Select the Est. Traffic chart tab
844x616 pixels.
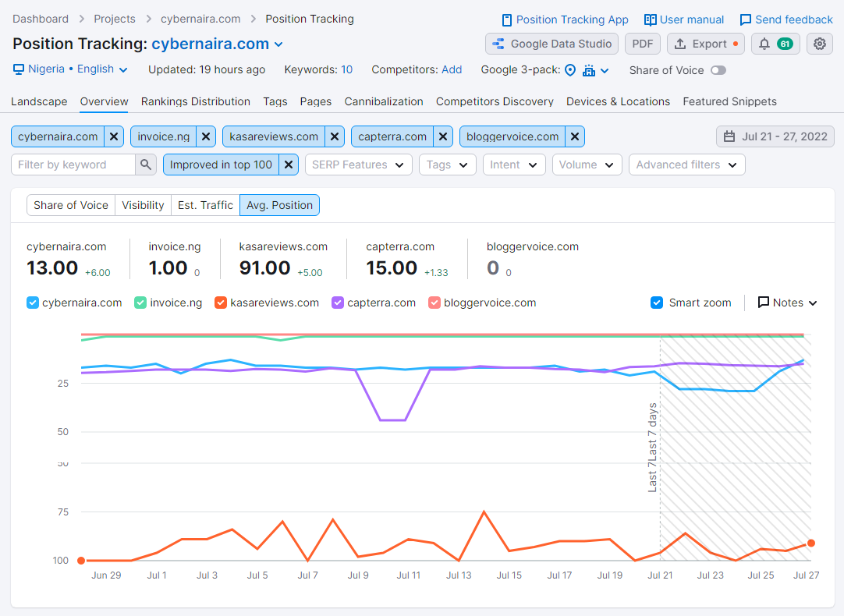205,205
